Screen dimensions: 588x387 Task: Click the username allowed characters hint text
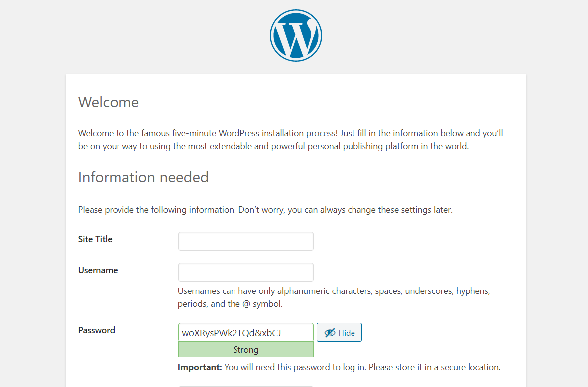click(334, 297)
